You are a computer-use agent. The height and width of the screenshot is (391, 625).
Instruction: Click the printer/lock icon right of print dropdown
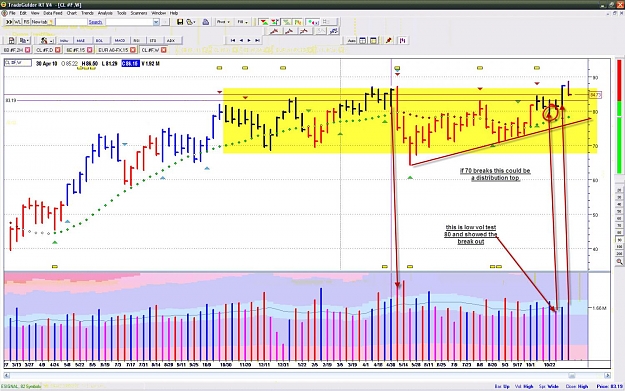206,22
